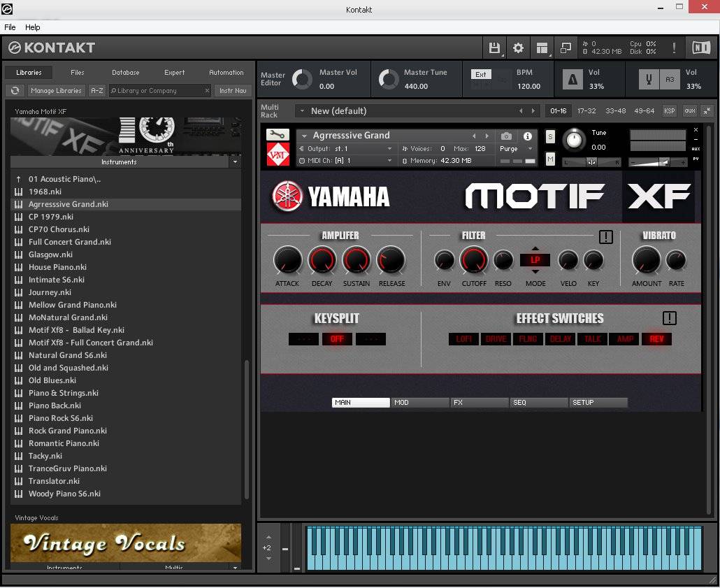Open the Purge dropdown menu

pos(516,148)
